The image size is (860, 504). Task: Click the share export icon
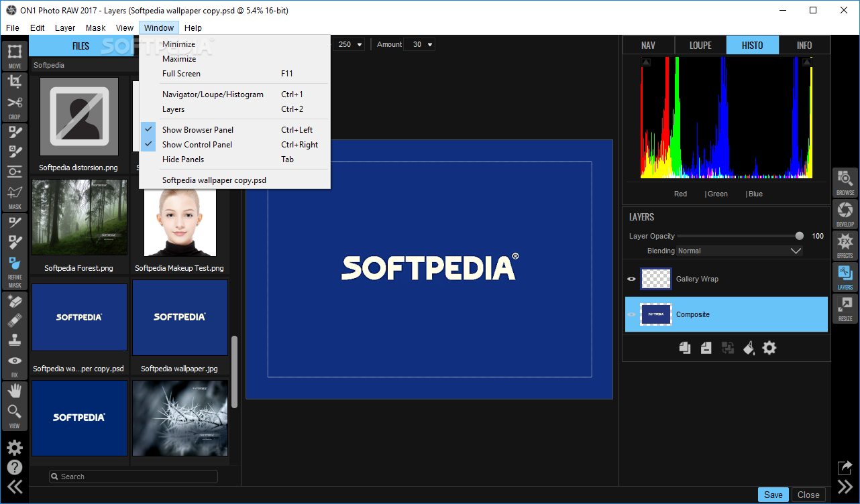point(845,468)
